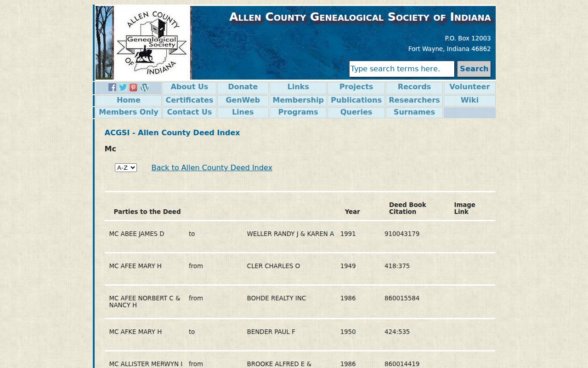Image resolution: width=588 pixels, height=368 pixels.
Task: Open the WordPress blog icon
Action: pyautogui.click(x=145, y=87)
